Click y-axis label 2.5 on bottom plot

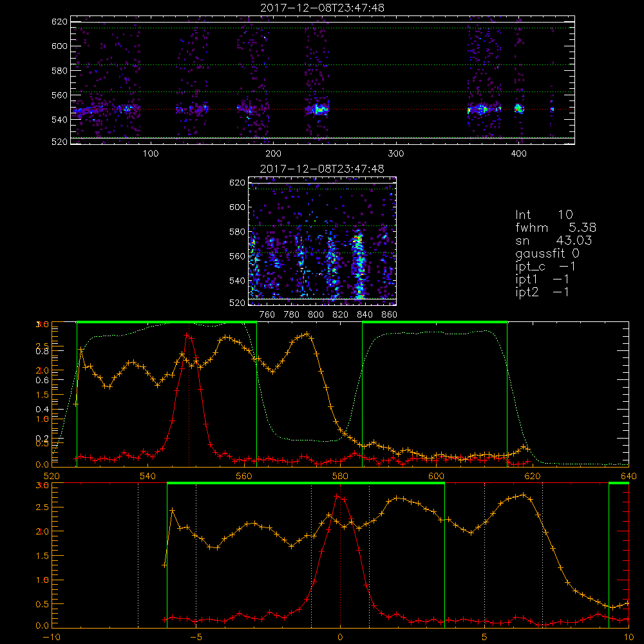(x=43, y=507)
